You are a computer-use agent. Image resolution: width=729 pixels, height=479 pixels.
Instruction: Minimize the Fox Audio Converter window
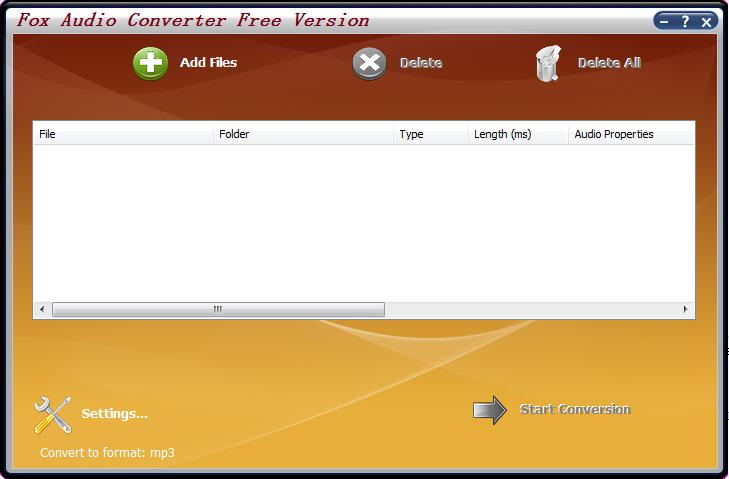pyautogui.click(x=664, y=21)
